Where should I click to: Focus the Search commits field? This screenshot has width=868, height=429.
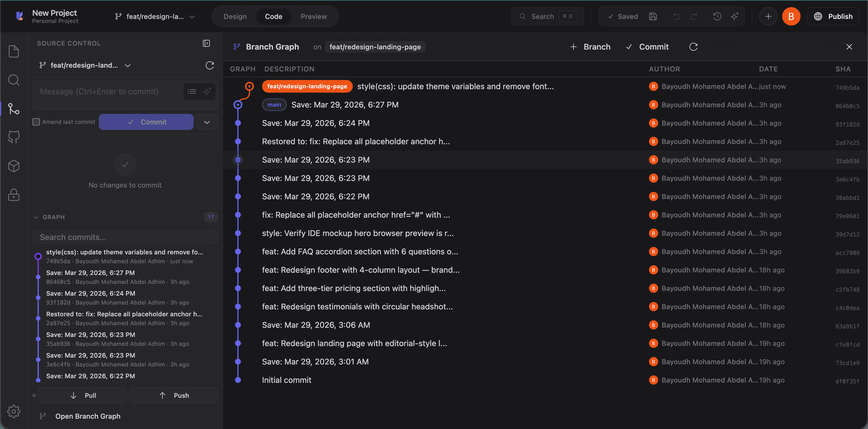(x=125, y=237)
